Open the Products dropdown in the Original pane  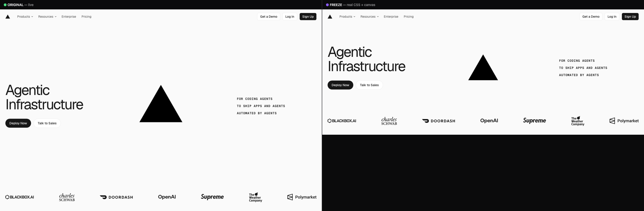point(25,17)
